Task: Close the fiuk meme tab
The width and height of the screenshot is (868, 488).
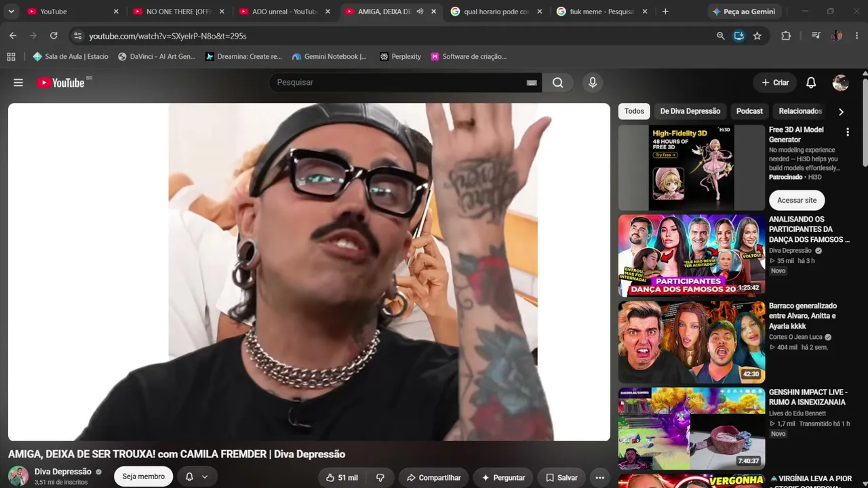Action: (645, 12)
